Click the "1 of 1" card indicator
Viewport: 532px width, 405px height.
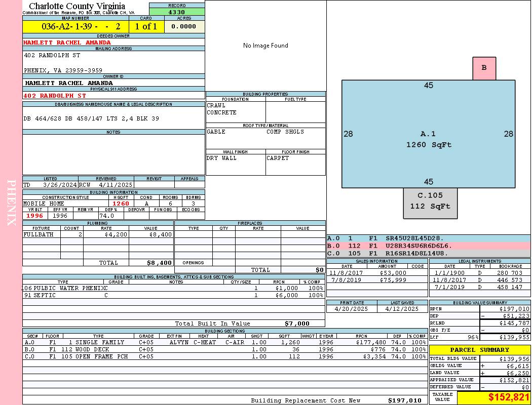coord(146,27)
